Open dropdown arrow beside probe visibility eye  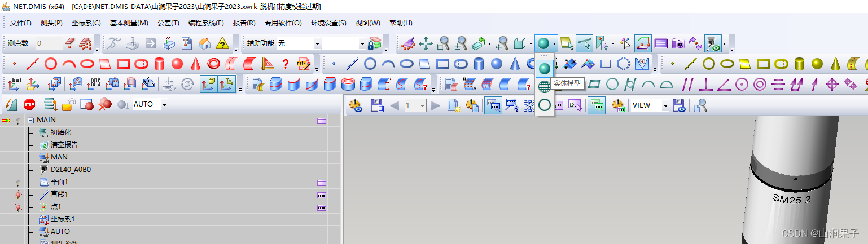725,43
